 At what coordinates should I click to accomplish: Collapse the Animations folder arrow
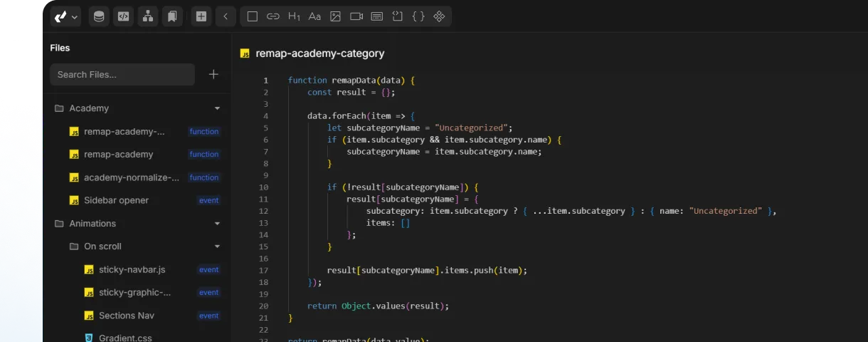(x=217, y=224)
